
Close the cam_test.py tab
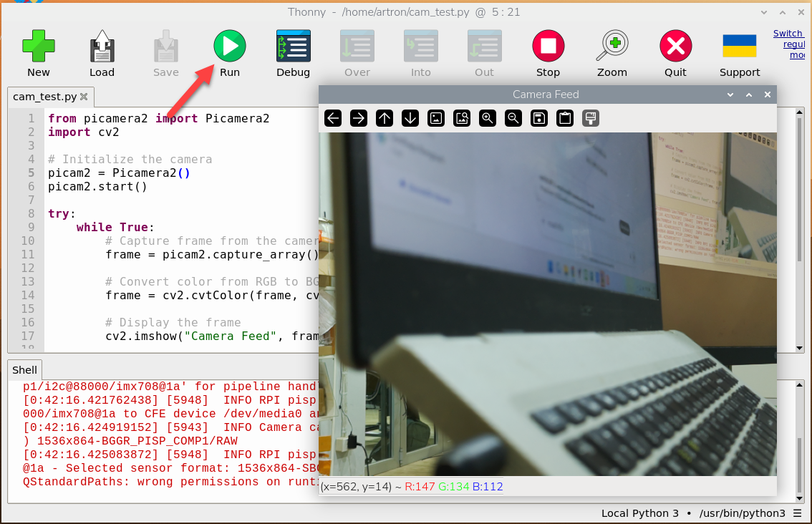pyautogui.click(x=84, y=97)
